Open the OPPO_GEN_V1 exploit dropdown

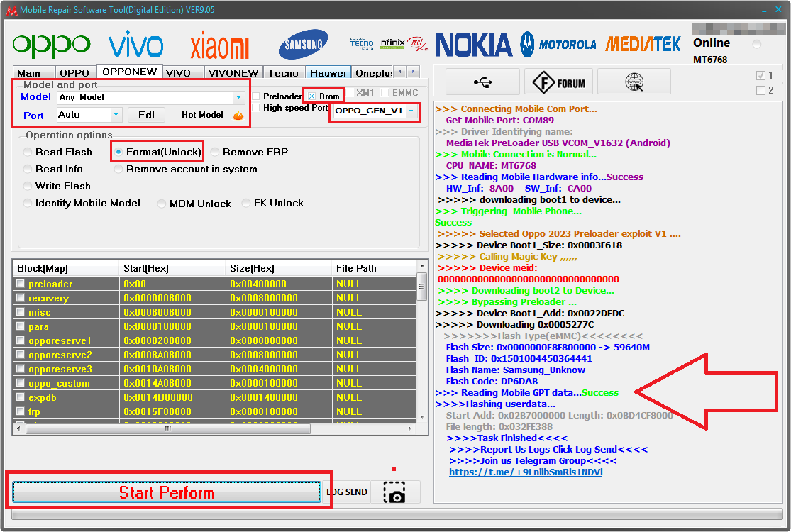point(411,111)
